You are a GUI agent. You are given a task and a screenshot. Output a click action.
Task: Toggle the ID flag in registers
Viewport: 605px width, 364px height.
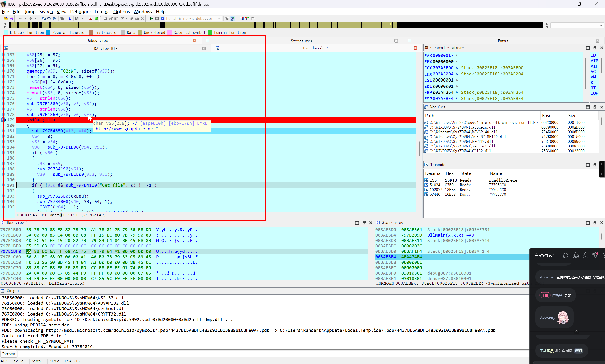(593, 55)
